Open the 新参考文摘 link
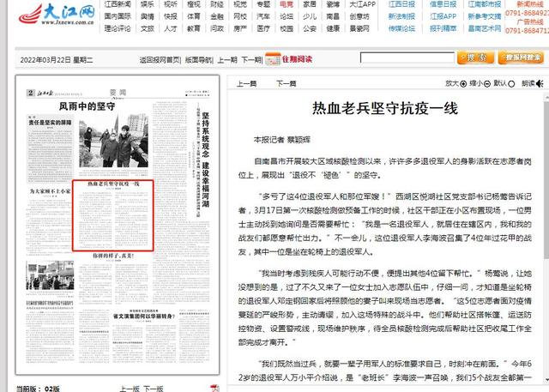Image resolution: width=549 pixels, height=392 pixels. [x=485, y=16]
